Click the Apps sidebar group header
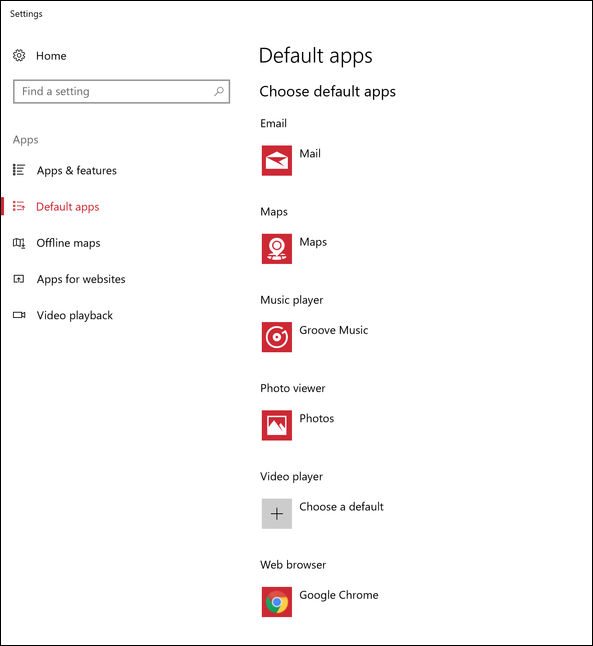 click(x=26, y=140)
